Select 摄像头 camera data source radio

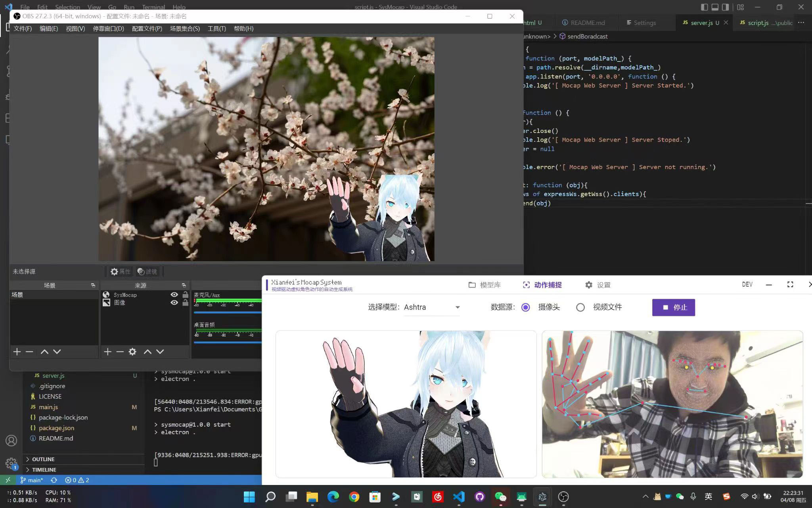pyautogui.click(x=526, y=307)
